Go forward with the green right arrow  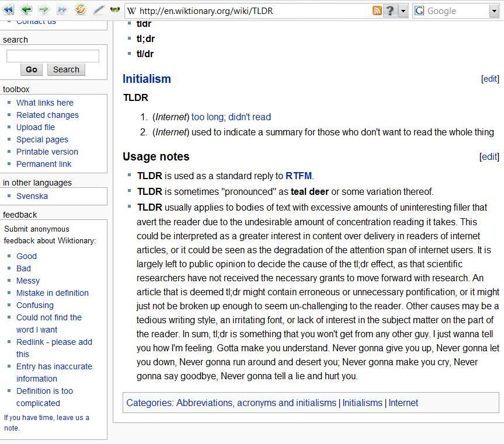pos(44,10)
